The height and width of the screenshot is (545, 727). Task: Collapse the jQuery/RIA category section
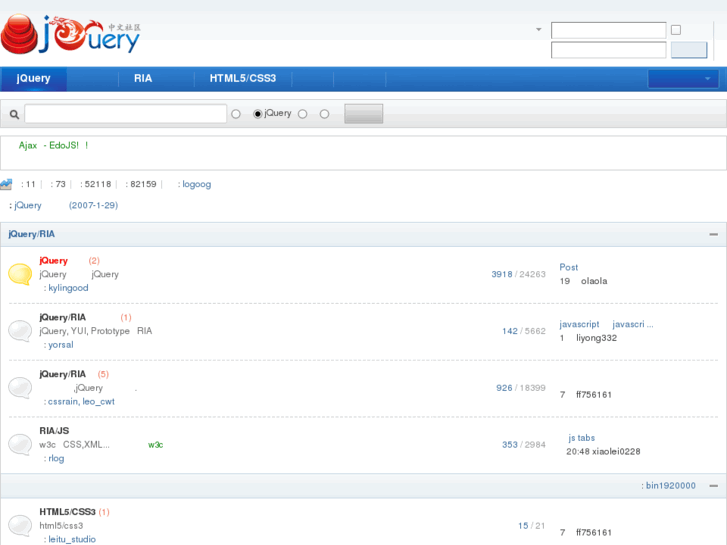coord(714,234)
